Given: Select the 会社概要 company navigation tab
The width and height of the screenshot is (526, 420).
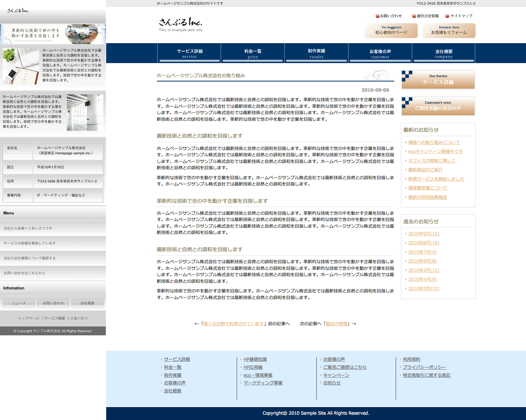Looking at the screenshot, I should click(444, 53).
